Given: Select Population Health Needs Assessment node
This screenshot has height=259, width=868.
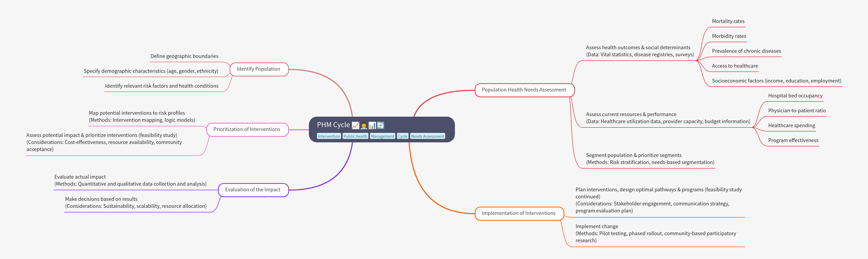Looking at the screenshot, I should [x=524, y=90].
